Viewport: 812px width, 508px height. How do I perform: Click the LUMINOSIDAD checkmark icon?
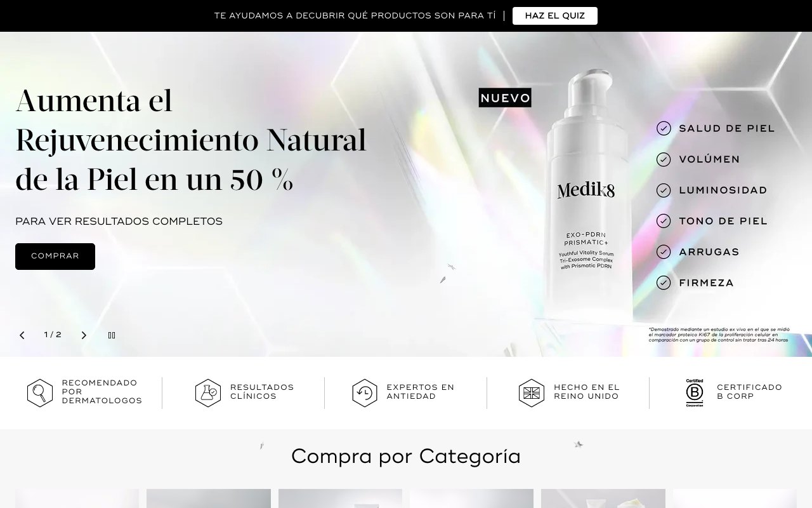point(664,190)
